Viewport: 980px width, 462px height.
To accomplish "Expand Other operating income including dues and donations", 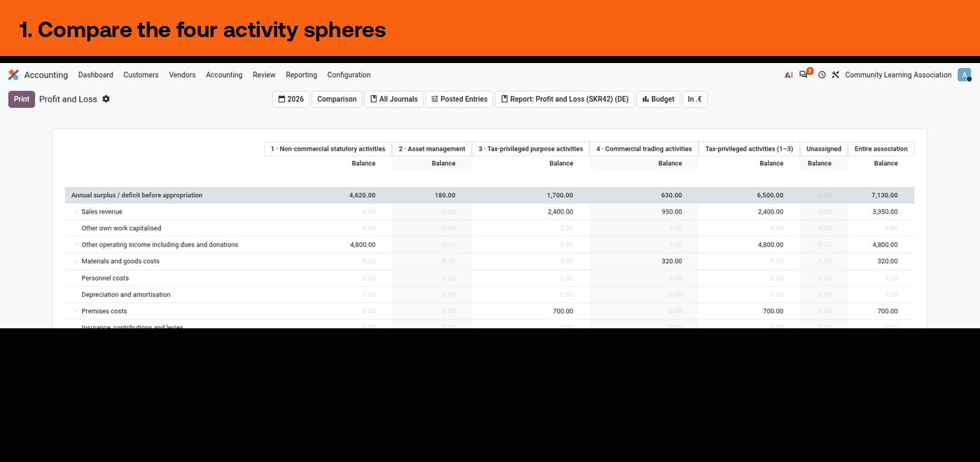I will 76,245.
